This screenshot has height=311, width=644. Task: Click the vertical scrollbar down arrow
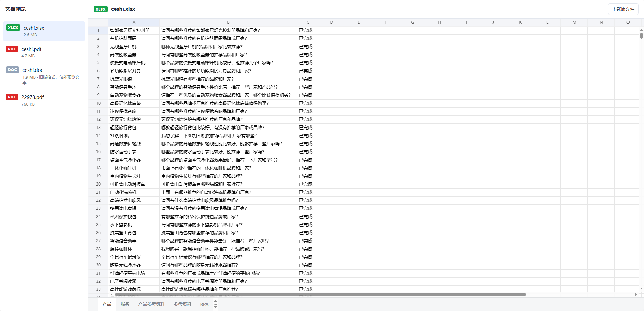click(641, 289)
